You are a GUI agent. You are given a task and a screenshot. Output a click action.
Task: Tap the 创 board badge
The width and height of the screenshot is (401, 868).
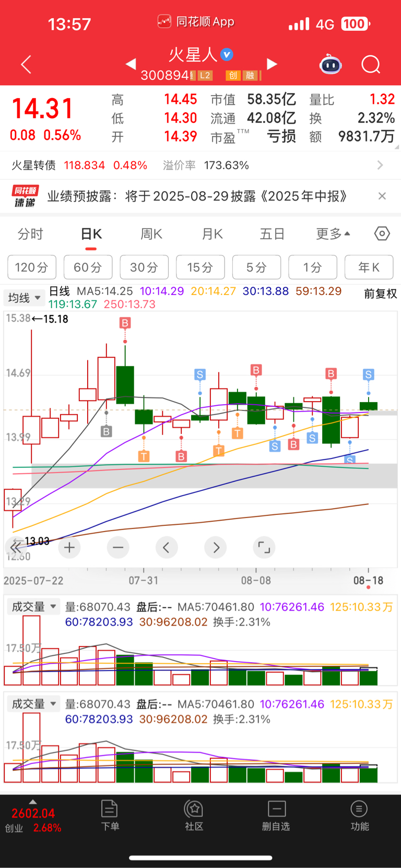coord(233,76)
